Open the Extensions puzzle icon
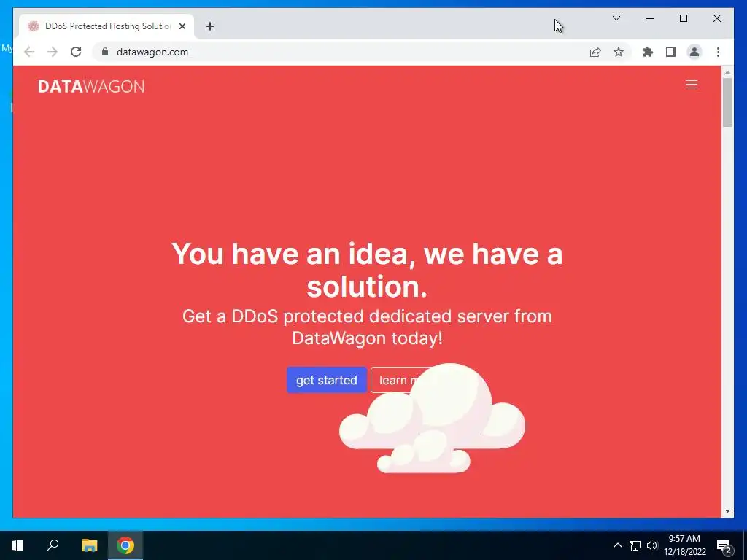Screen dimensions: 747x560 click(x=648, y=52)
